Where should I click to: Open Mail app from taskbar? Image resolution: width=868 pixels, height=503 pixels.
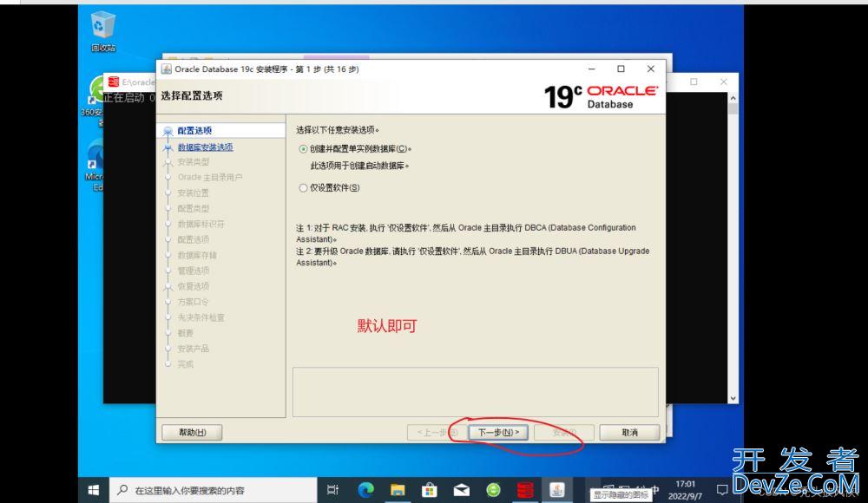(x=462, y=490)
